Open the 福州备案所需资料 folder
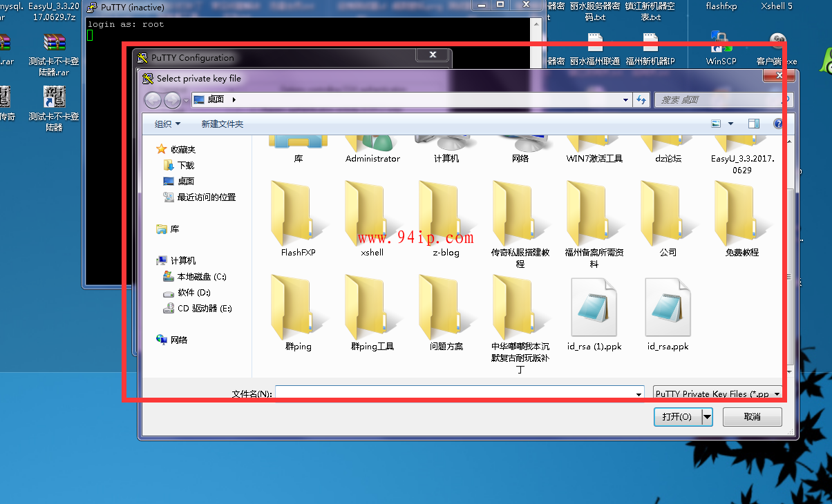Image resolution: width=832 pixels, height=504 pixels. 594,224
